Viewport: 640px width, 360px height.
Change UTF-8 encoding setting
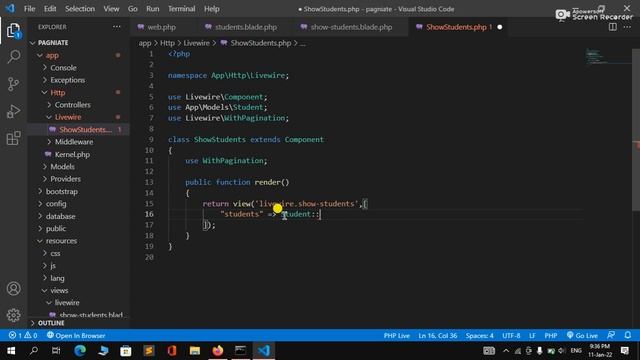click(x=511, y=336)
